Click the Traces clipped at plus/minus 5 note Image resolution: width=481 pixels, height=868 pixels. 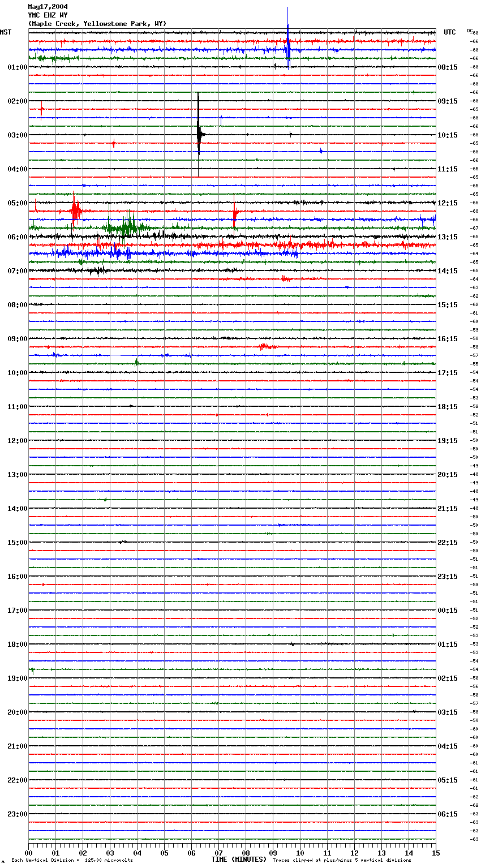click(342, 860)
